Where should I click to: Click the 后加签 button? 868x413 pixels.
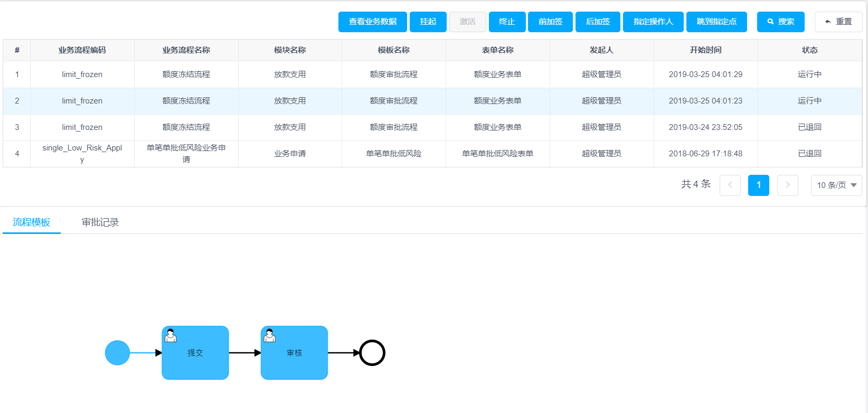[x=598, y=22]
